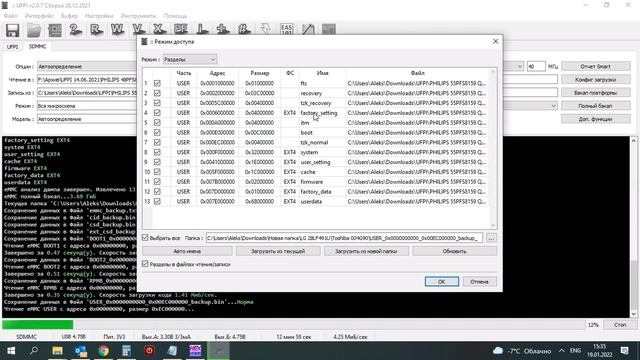Toggle the 'Выбрать все' checkbox
Screen dimensions: 640x360
145,238
